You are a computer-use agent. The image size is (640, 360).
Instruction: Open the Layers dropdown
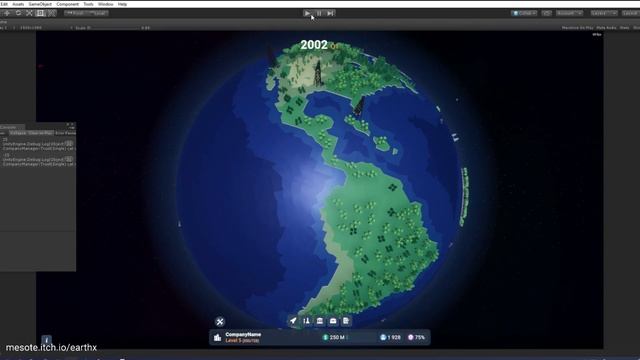click(x=604, y=13)
